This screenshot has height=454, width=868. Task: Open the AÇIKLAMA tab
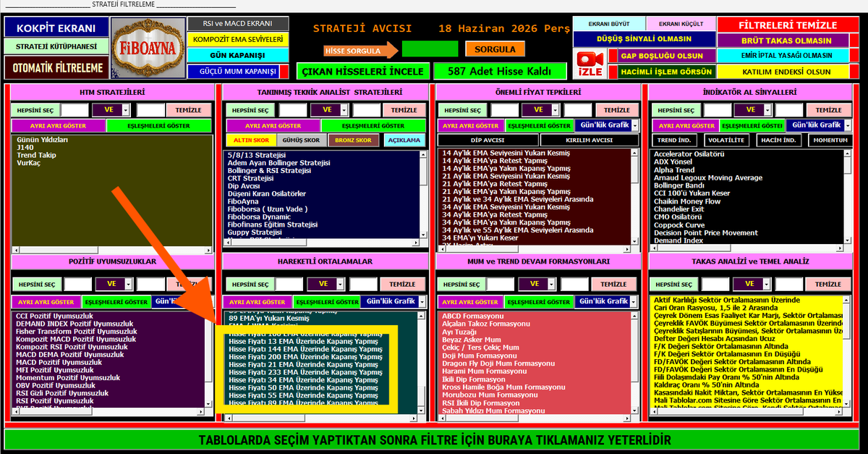pyautogui.click(x=404, y=140)
